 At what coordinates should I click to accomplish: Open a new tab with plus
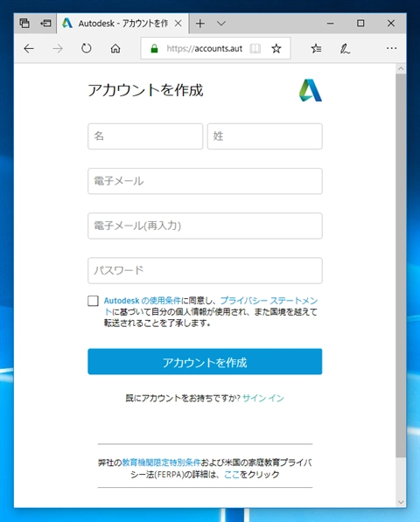pyautogui.click(x=200, y=24)
